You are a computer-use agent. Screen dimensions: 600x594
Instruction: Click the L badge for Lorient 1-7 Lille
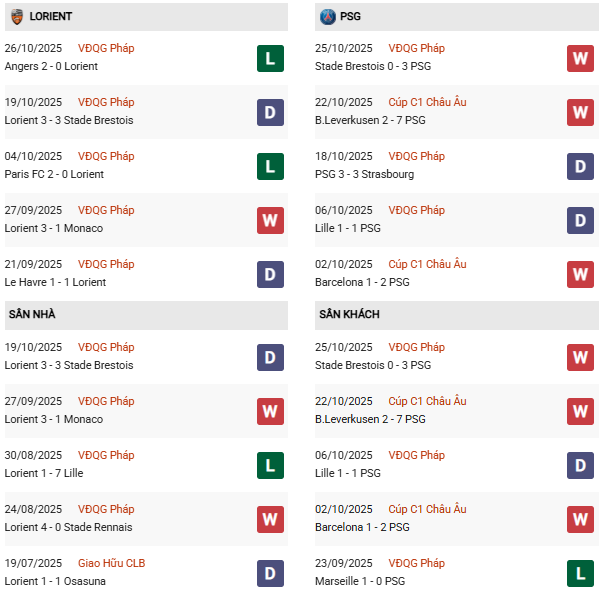click(270, 465)
